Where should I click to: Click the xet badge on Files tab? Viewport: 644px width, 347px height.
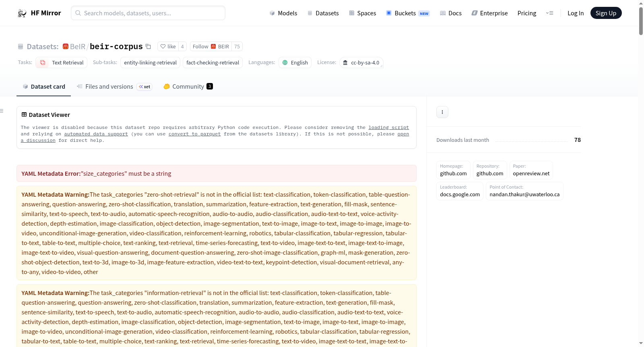point(144,87)
